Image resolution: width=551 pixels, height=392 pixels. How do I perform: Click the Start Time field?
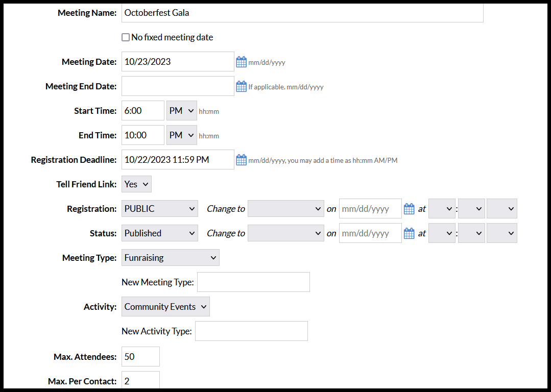click(142, 111)
